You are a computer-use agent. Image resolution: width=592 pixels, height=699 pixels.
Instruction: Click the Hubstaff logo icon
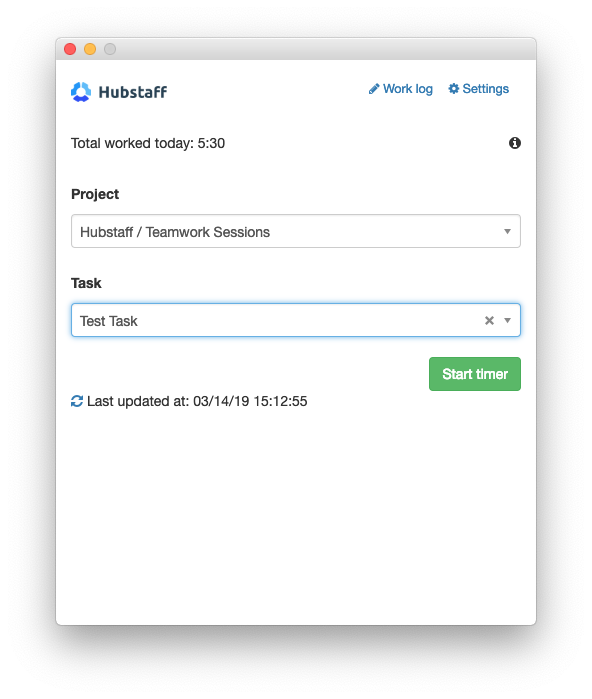[81, 92]
